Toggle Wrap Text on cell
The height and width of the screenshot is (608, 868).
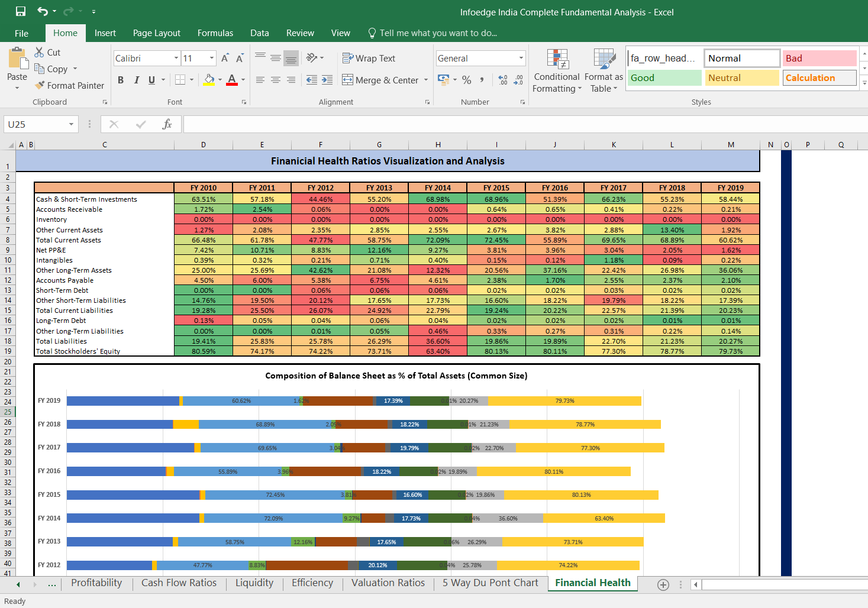369,58
